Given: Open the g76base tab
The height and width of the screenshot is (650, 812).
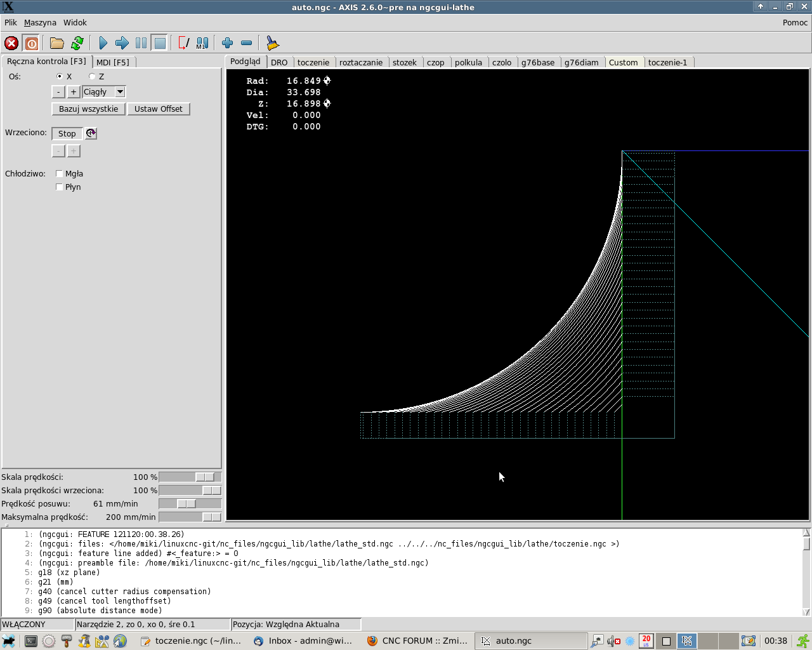Looking at the screenshot, I should [538, 62].
